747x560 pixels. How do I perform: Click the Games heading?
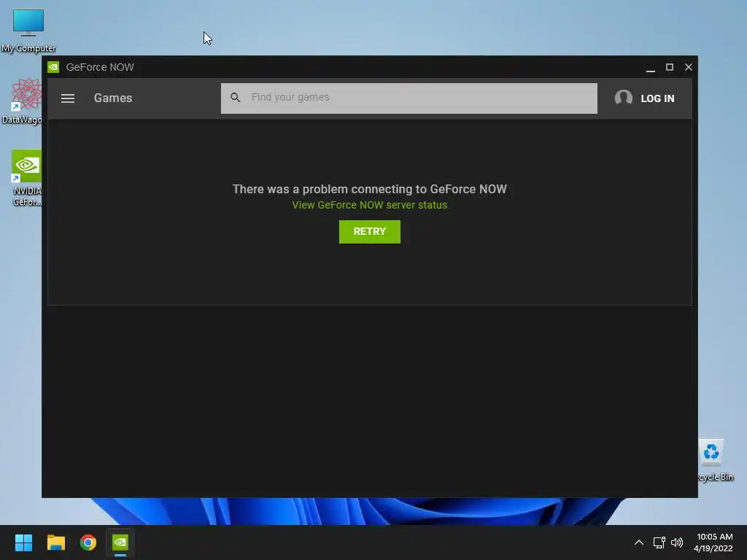pyautogui.click(x=113, y=98)
